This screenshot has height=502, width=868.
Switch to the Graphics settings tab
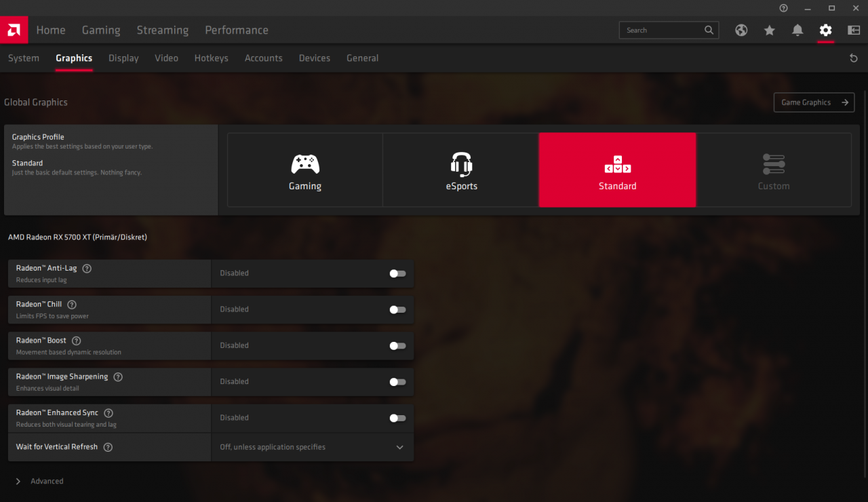pyautogui.click(x=74, y=58)
